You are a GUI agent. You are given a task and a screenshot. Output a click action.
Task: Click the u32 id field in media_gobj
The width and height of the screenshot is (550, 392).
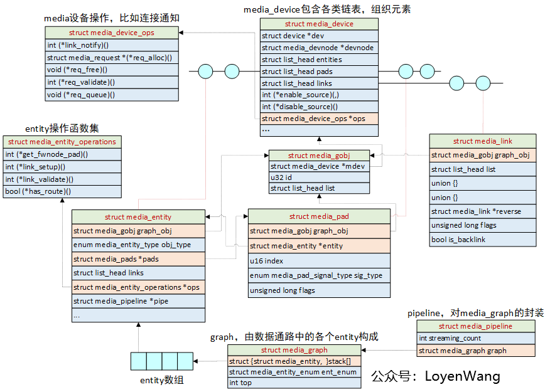(319, 177)
